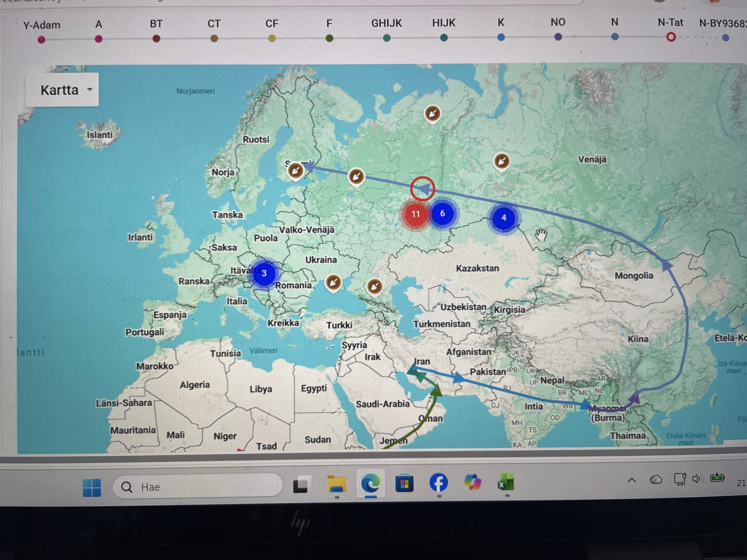Select the Y-Adam haplogroup timeline dot

click(41, 40)
